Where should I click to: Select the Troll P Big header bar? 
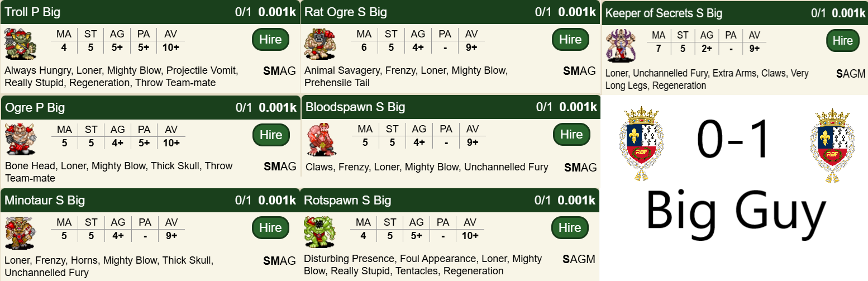point(112,12)
